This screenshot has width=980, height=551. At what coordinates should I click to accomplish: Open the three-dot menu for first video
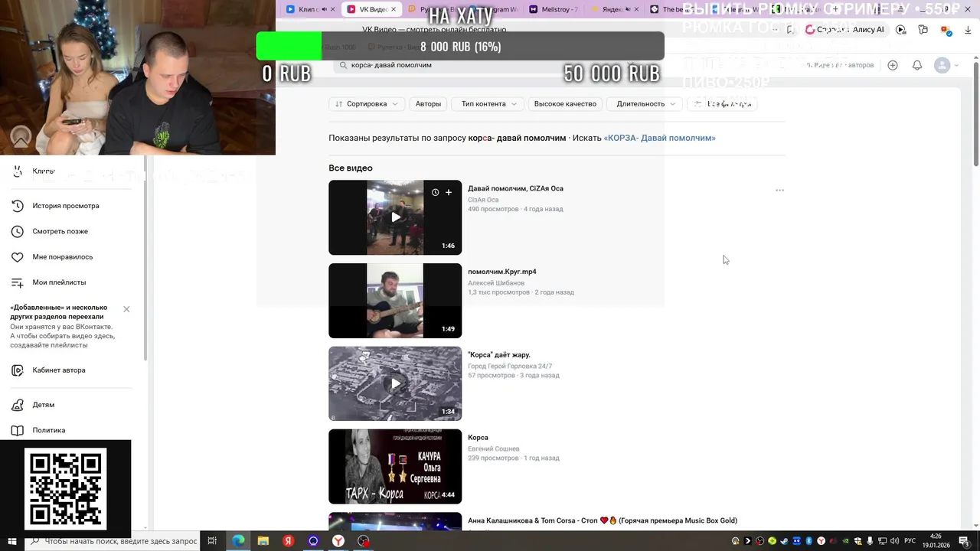(779, 191)
